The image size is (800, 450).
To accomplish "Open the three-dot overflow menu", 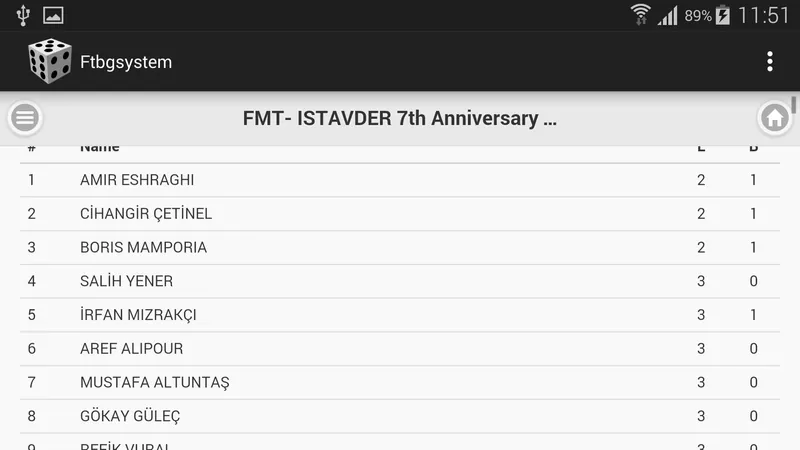I will (769, 62).
